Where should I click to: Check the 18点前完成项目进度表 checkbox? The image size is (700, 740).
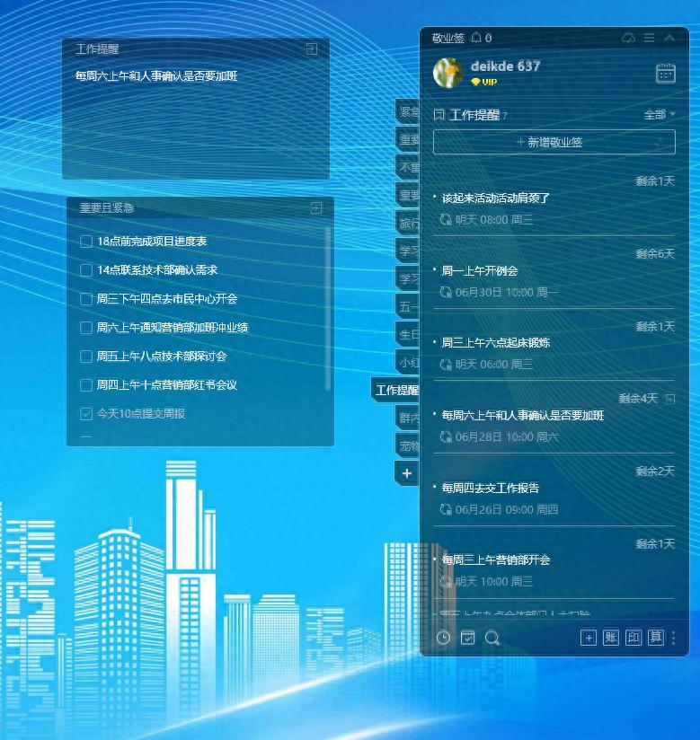[x=86, y=242]
